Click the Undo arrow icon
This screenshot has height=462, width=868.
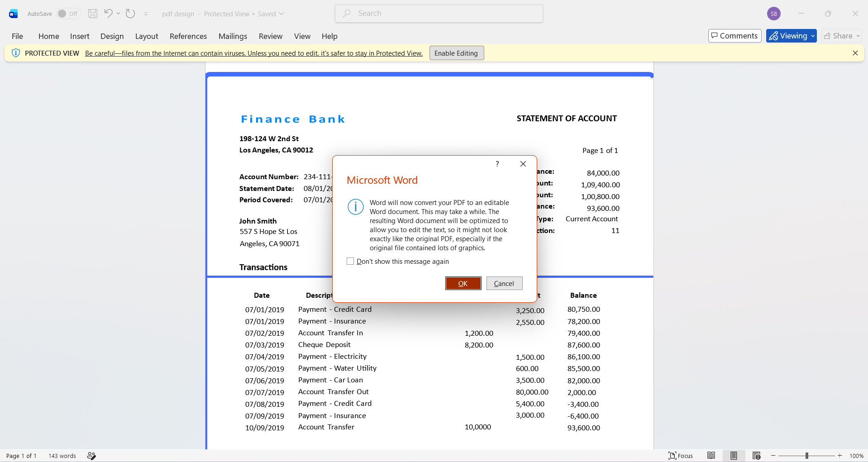tap(108, 14)
